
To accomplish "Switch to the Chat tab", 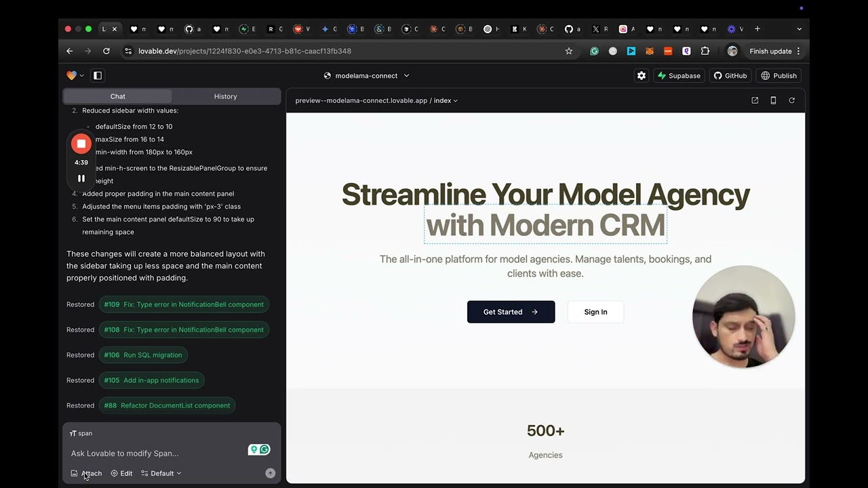I will (x=118, y=96).
